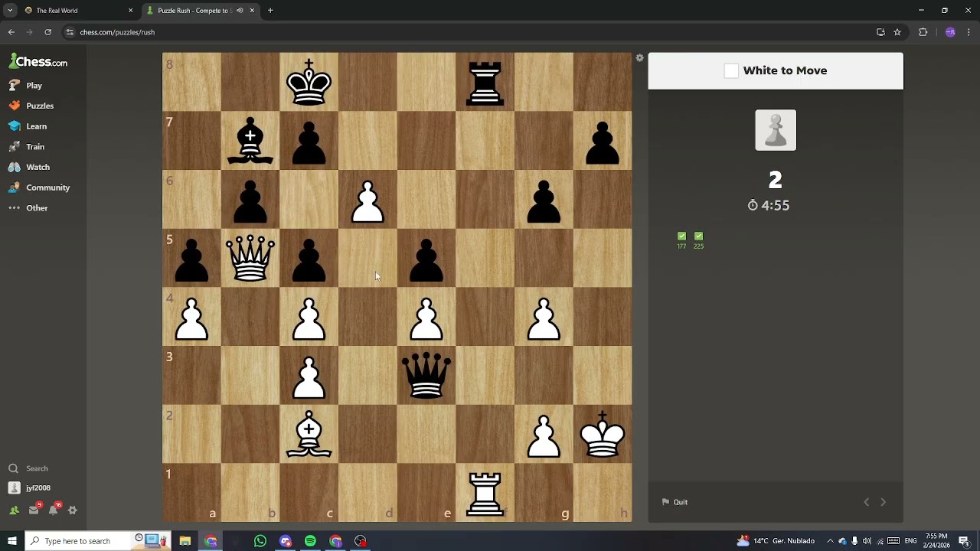980x551 pixels.
Task: Click the 4:55 timer display
Action: point(769,205)
